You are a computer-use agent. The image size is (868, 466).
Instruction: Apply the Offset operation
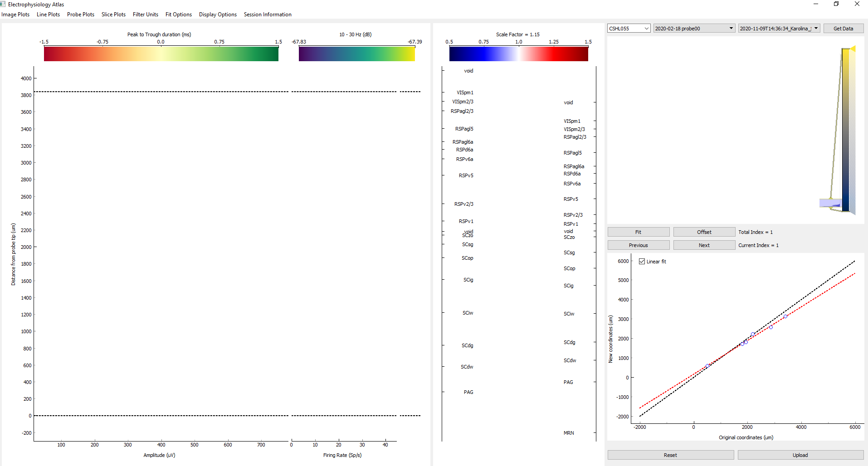click(704, 232)
